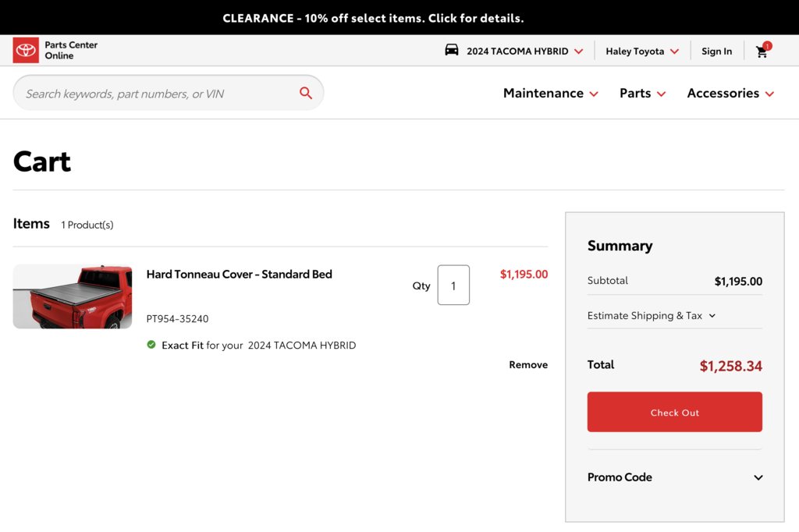The height and width of the screenshot is (532, 799).
Task: Click the magnifying glass search icon
Action: pyautogui.click(x=306, y=93)
